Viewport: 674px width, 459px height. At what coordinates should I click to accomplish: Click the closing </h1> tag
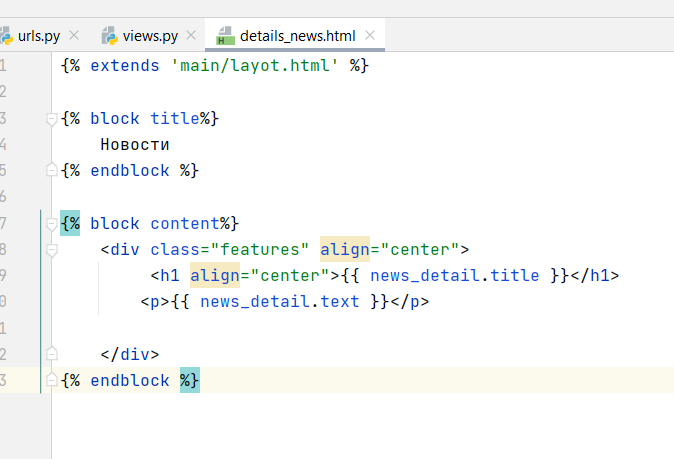(x=595, y=275)
